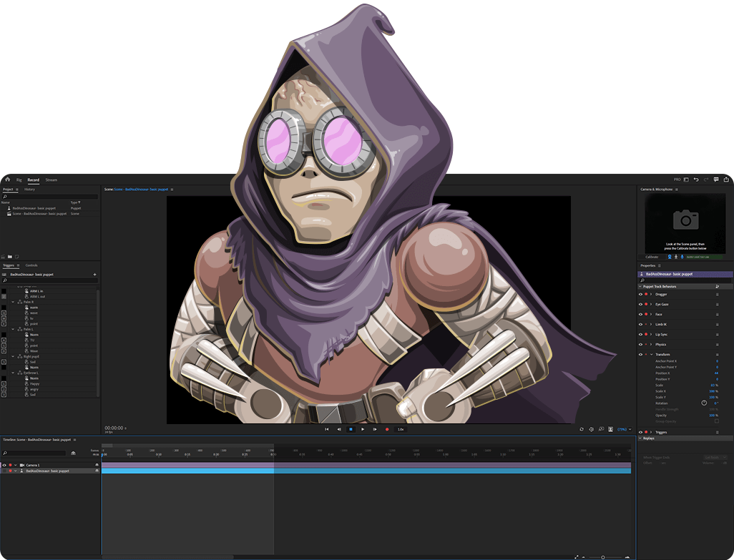
Task: Click the Play button below the scene
Action: pyautogui.click(x=363, y=429)
